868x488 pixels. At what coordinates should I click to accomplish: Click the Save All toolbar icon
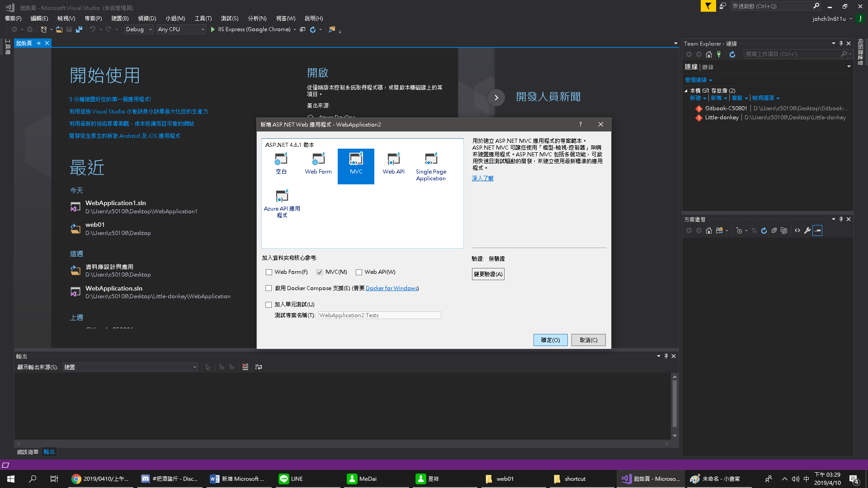(79, 29)
